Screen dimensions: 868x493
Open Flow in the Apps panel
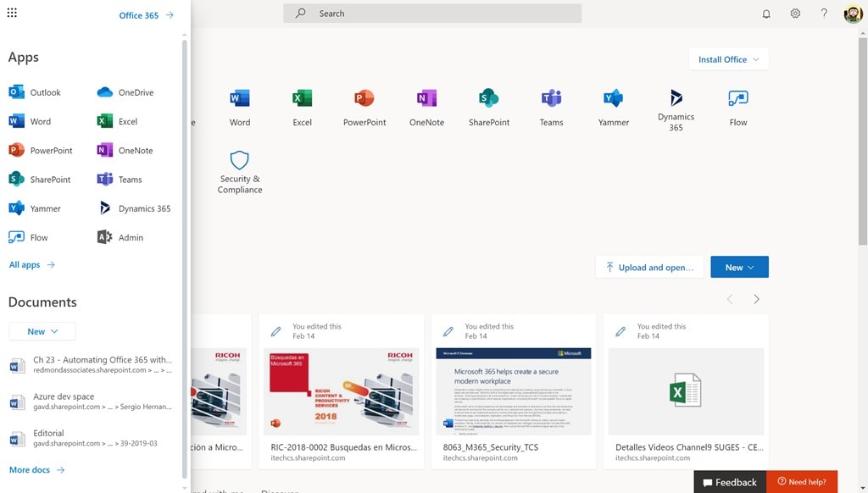click(28, 237)
